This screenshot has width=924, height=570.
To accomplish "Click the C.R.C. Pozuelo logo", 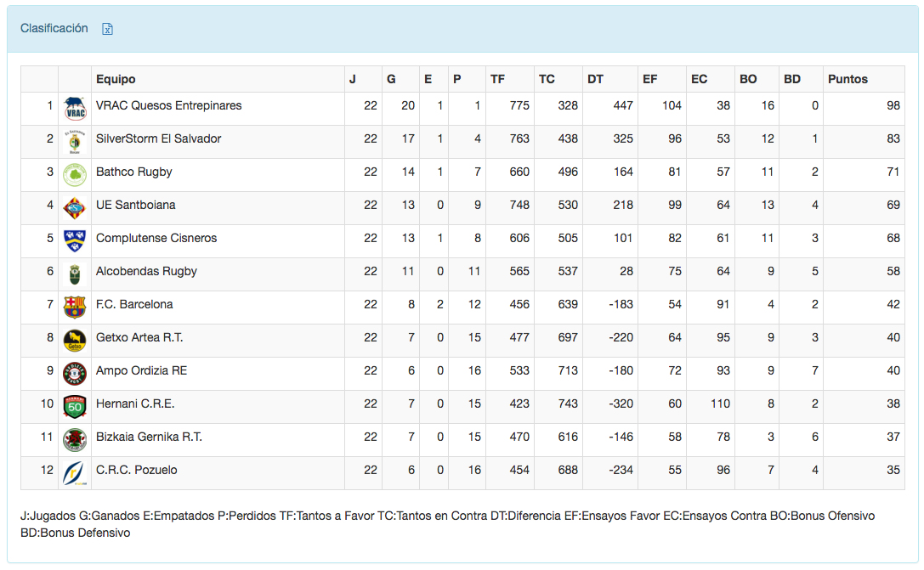I will (x=75, y=472).
